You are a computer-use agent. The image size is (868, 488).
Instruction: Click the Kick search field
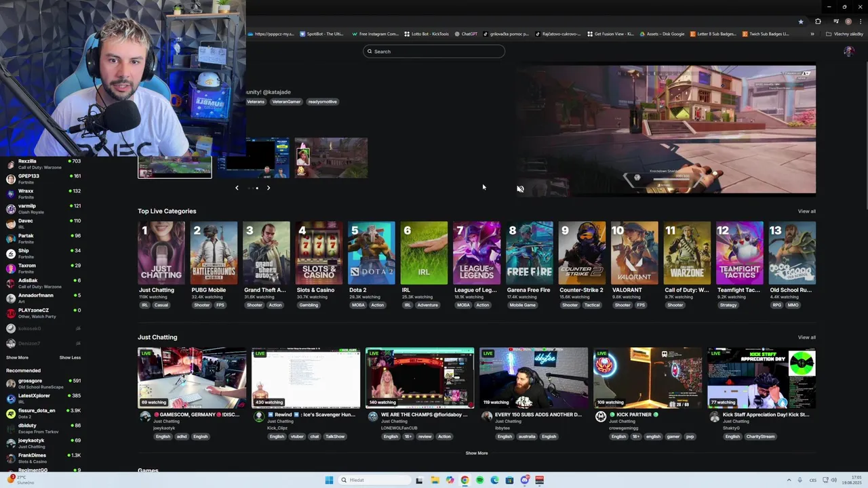tap(434, 52)
